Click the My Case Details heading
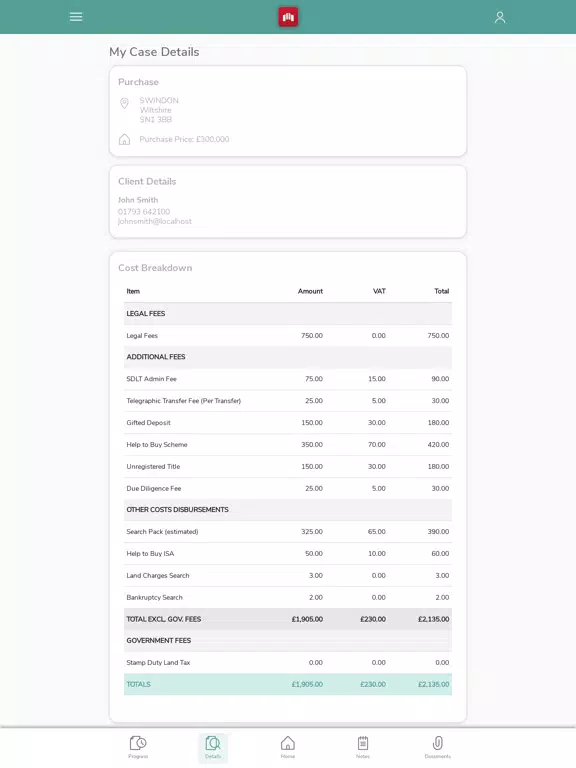The image size is (576, 768). tap(154, 52)
